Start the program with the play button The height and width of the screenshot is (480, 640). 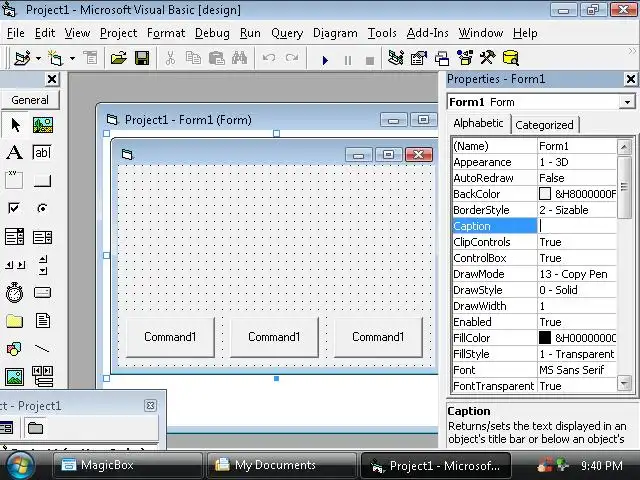(325, 60)
